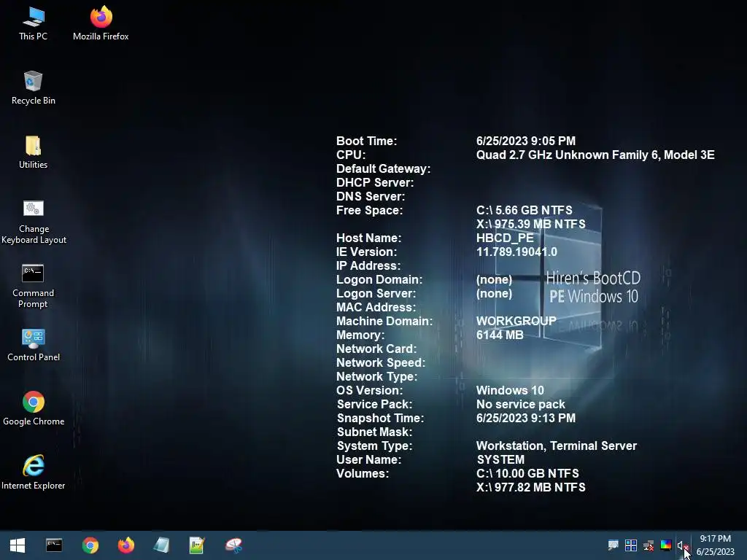Click the colorful display tray icon

click(666, 545)
